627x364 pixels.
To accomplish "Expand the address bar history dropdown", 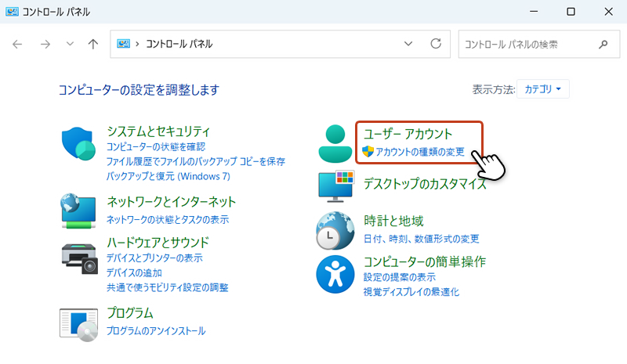I will pos(408,44).
